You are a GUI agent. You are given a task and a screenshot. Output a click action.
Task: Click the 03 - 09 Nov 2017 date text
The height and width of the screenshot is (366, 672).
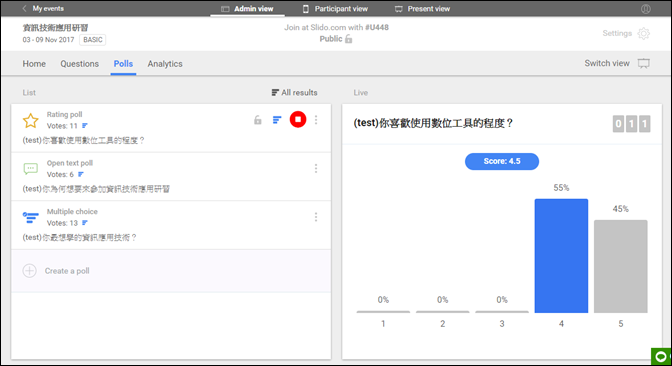(x=48, y=40)
